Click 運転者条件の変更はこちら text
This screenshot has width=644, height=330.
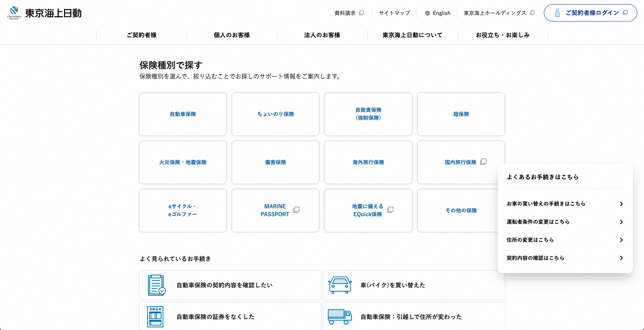click(538, 222)
